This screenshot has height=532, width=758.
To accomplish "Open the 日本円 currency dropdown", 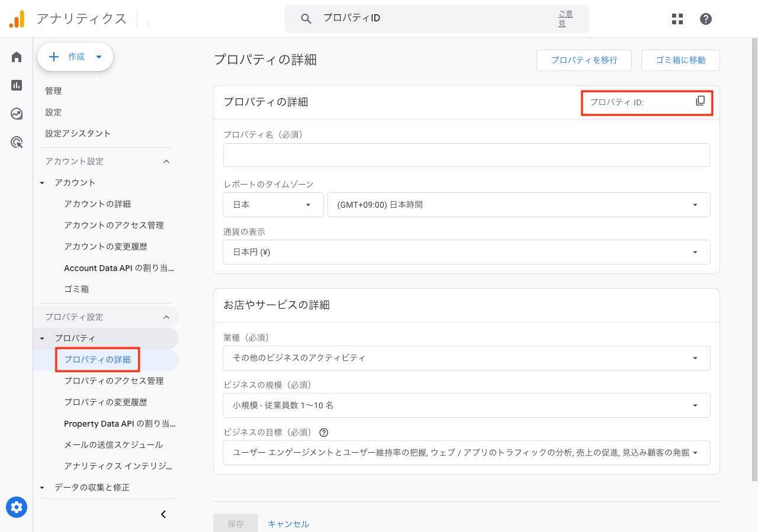I will coord(695,252).
